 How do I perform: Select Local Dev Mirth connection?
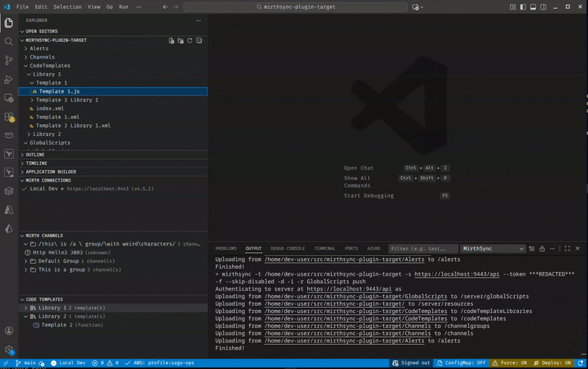(113, 189)
